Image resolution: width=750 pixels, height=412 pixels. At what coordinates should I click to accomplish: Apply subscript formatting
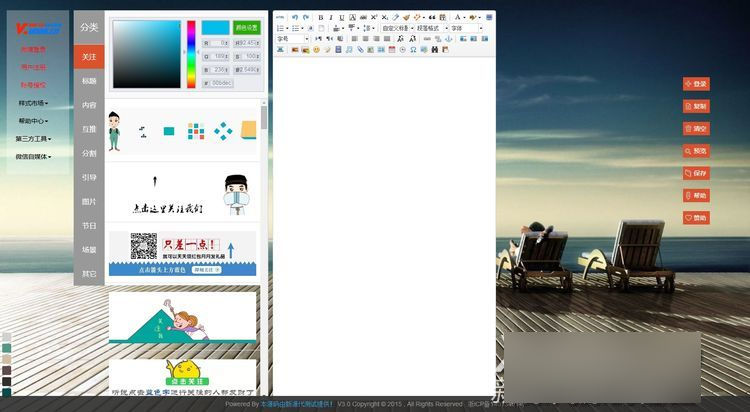(x=385, y=17)
